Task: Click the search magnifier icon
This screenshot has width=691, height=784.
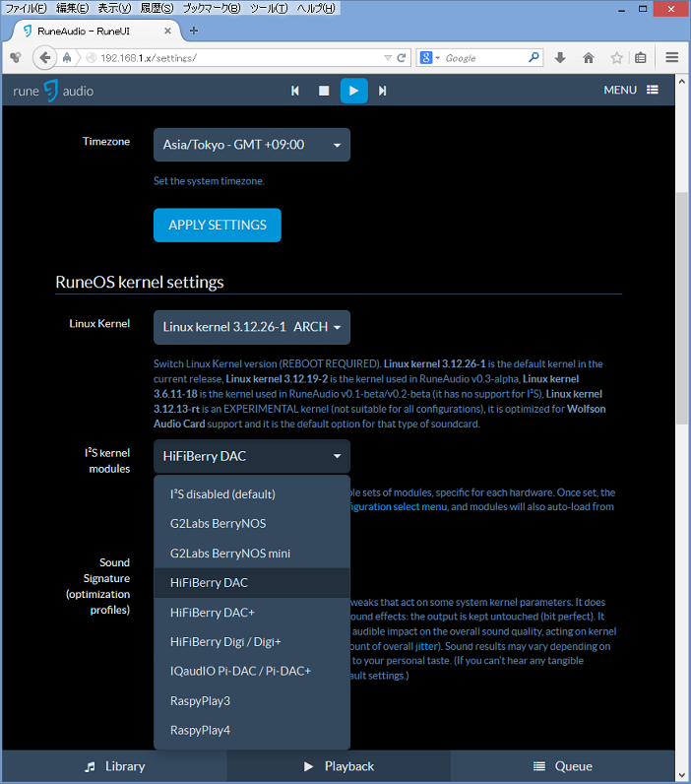Action: click(x=534, y=57)
